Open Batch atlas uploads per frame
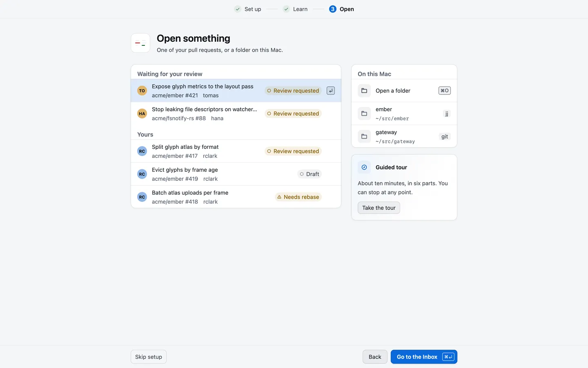 tap(236, 197)
